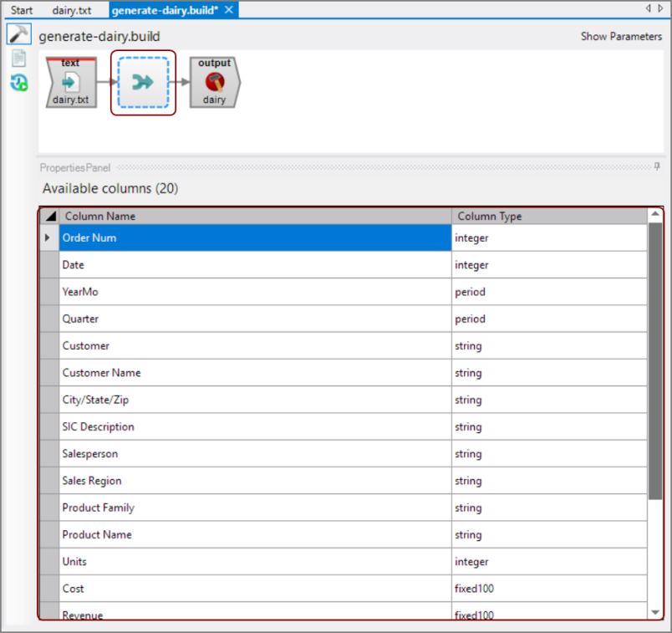This screenshot has width=672, height=633.
Task: Click the scrollbar down arrow in columns grid
Action: (x=655, y=613)
